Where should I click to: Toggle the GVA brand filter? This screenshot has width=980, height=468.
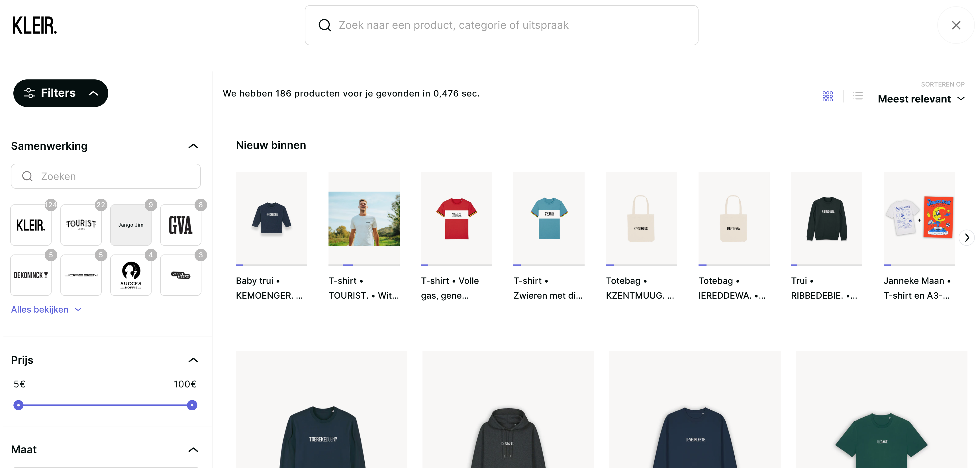[x=181, y=225]
